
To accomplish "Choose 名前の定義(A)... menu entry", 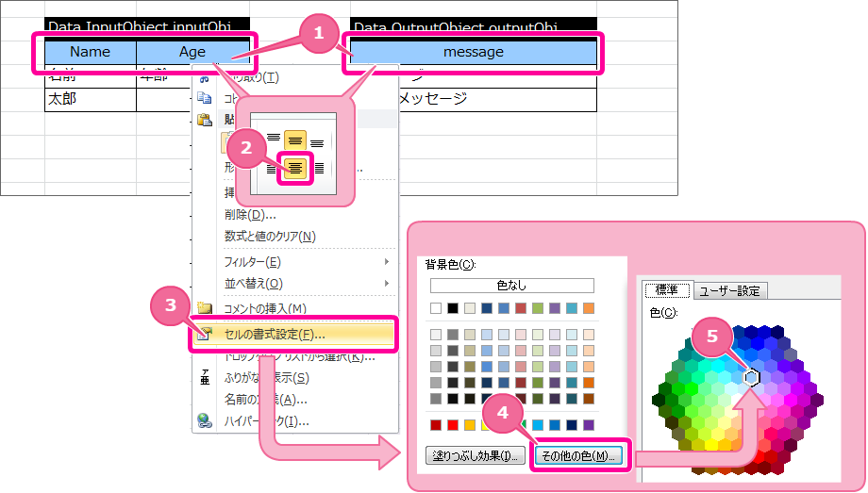I will point(265,399).
